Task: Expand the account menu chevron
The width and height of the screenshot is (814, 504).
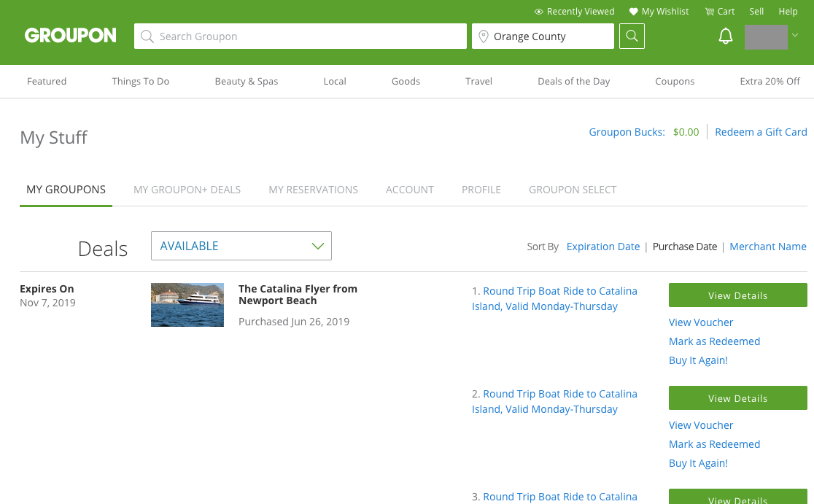Action: [795, 35]
